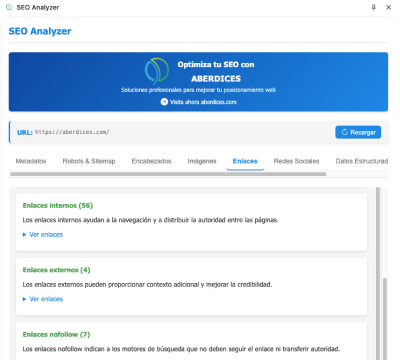This screenshot has height=360, width=400.
Task: Expand Ver enlaces under Enlaces externos
Action: click(43, 299)
